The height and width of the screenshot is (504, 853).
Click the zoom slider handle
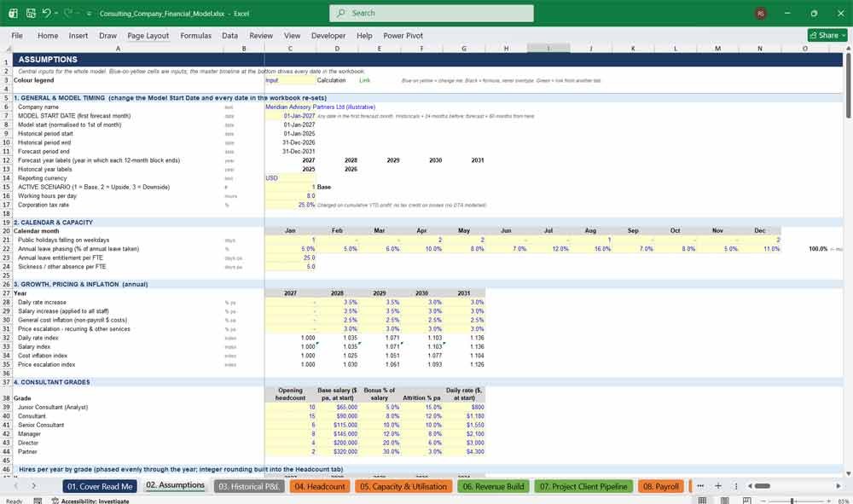792,501
